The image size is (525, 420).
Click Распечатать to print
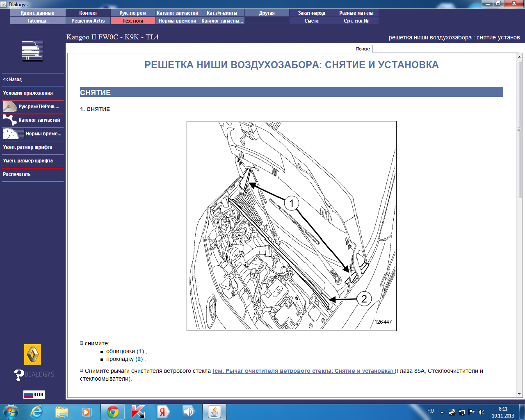click(x=33, y=174)
